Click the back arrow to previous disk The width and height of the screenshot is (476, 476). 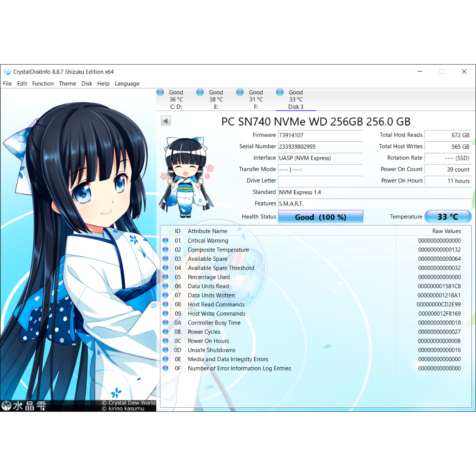tap(166, 121)
